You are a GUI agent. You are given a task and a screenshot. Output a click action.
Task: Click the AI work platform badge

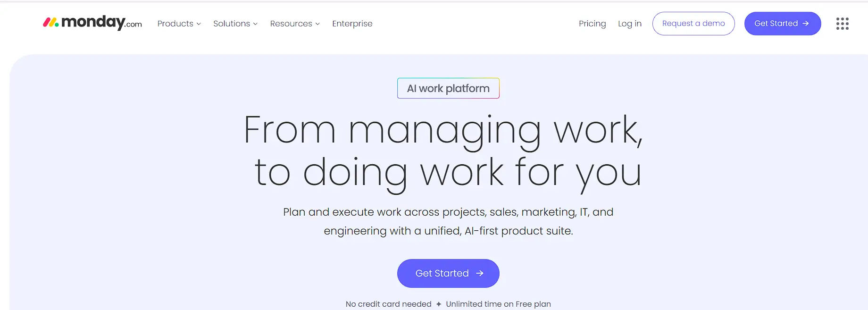click(448, 88)
